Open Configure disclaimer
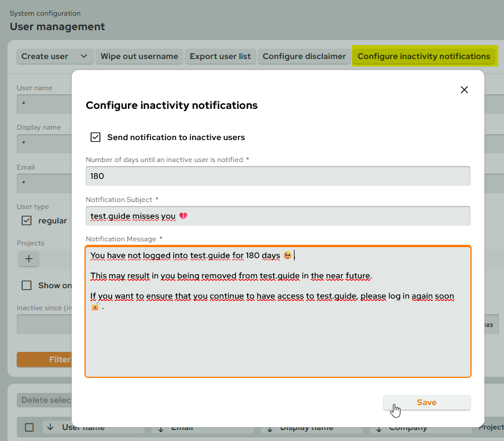This screenshot has height=441, width=504. tap(304, 56)
